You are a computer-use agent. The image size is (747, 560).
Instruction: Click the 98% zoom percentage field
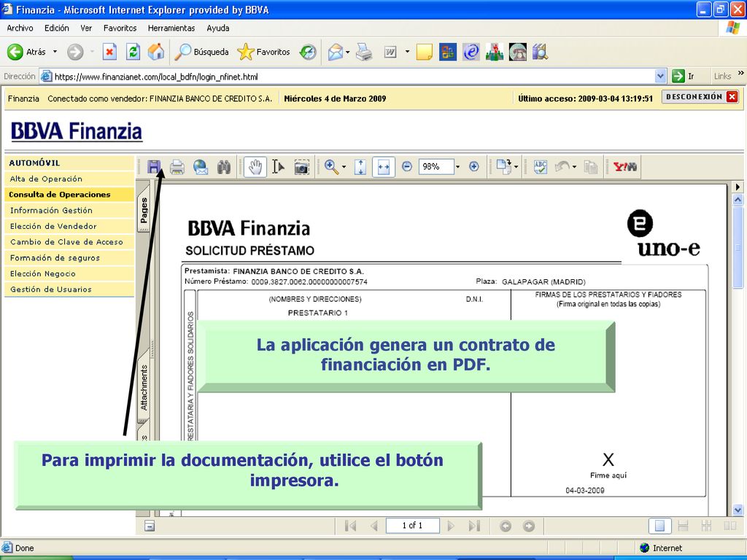coord(436,167)
